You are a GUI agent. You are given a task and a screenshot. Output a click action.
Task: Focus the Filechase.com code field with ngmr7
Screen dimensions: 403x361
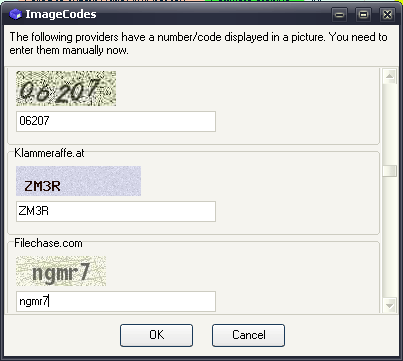pos(116,302)
